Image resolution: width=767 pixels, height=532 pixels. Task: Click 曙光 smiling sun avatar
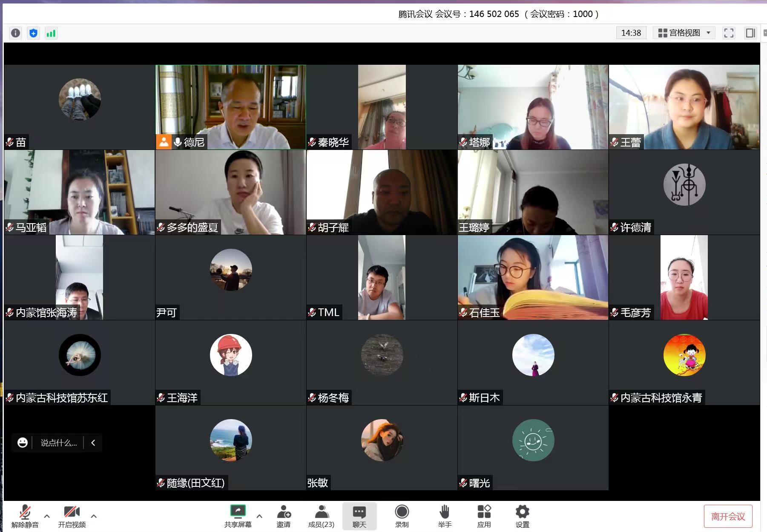[533, 440]
